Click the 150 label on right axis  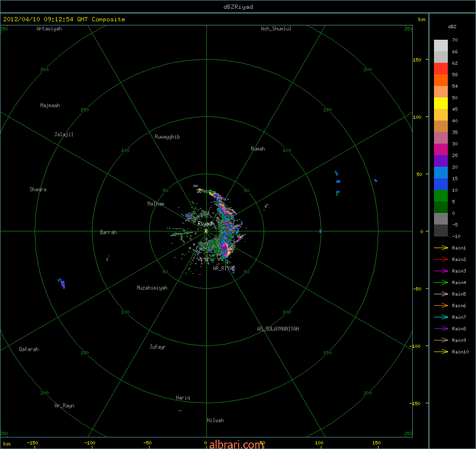(x=417, y=60)
